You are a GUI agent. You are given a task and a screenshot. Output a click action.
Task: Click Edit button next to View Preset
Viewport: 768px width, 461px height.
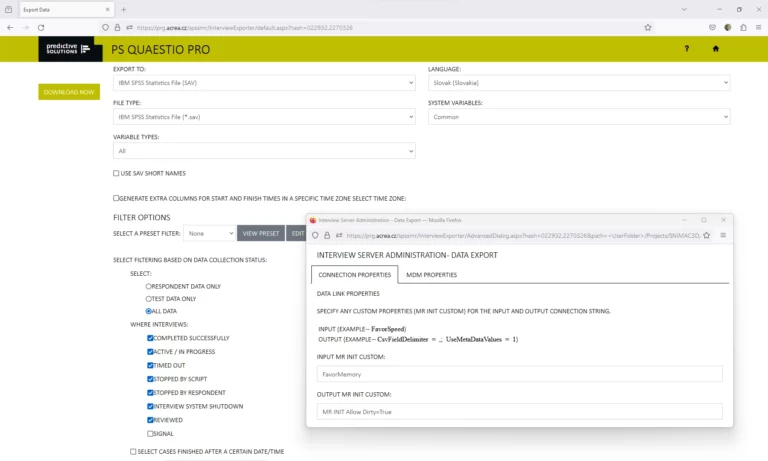tap(297, 233)
